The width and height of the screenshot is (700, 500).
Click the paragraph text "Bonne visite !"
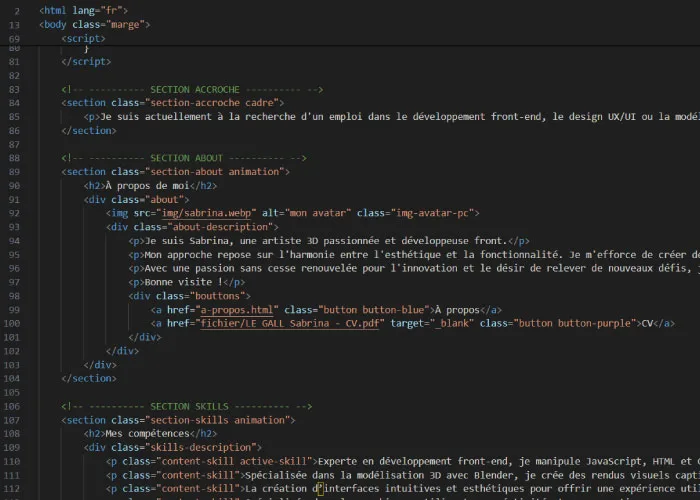tap(183, 282)
